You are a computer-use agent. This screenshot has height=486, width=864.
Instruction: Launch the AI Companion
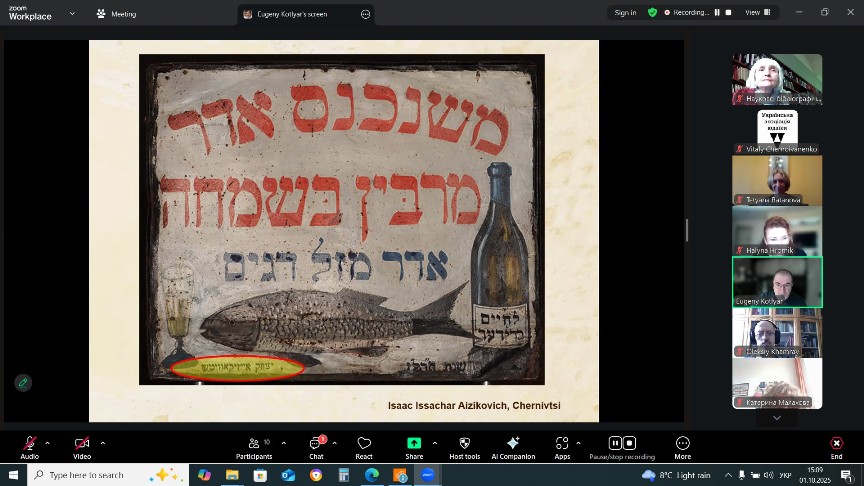513,444
